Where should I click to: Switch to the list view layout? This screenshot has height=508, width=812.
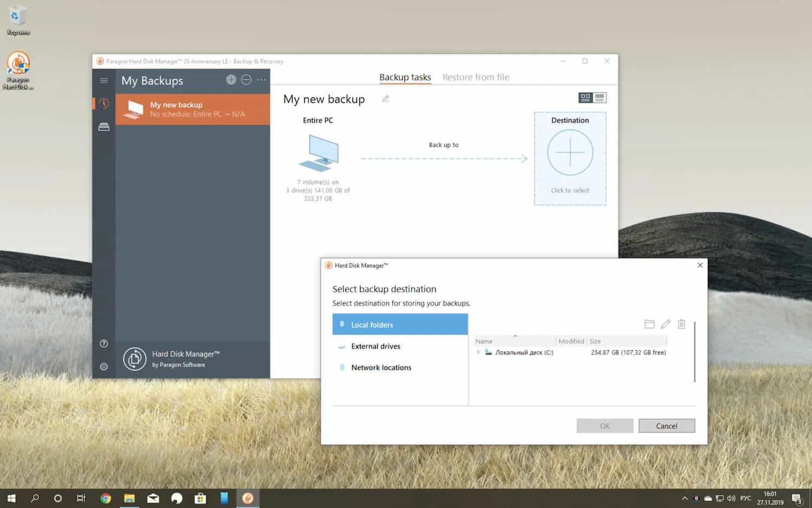(x=599, y=97)
